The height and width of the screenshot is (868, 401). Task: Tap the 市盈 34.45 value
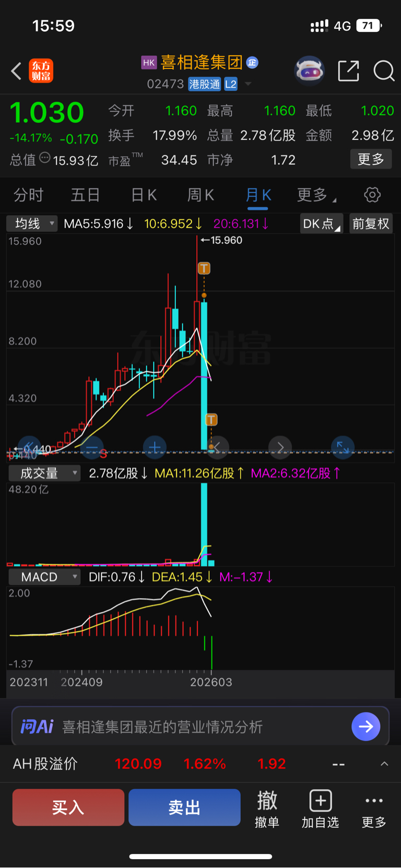179,160
